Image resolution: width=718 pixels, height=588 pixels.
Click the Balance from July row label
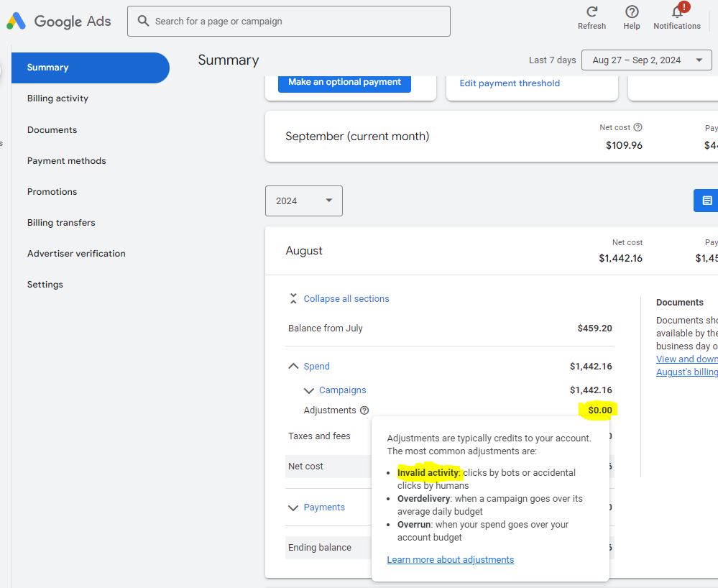pos(325,329)
